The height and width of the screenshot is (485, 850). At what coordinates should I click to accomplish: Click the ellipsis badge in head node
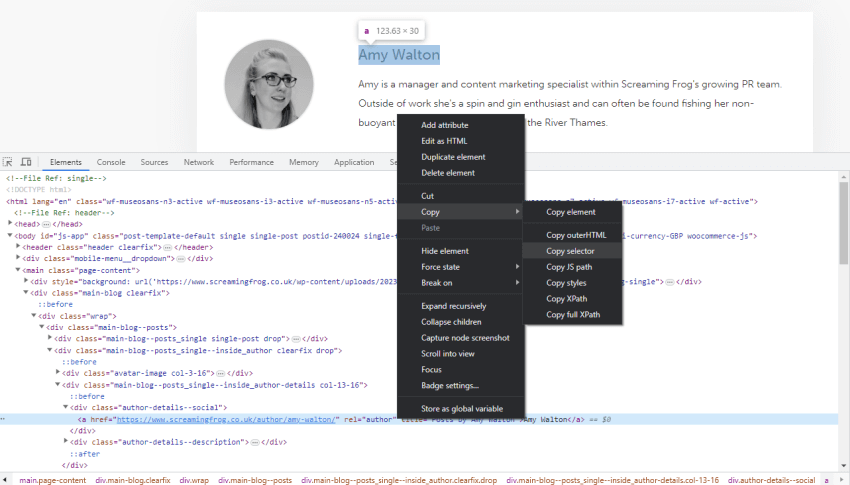click(x=46, y=224)
